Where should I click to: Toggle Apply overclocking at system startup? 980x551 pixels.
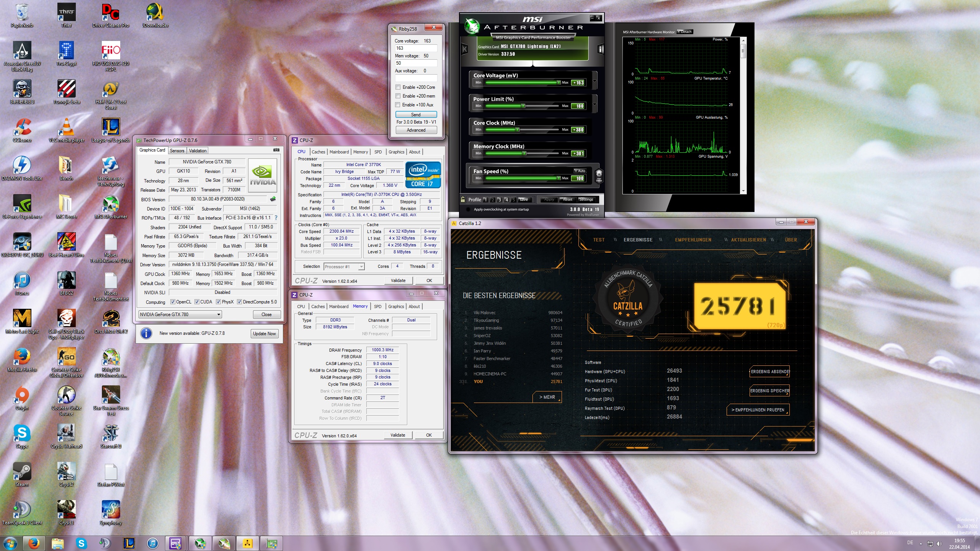(x=468, y=209)
